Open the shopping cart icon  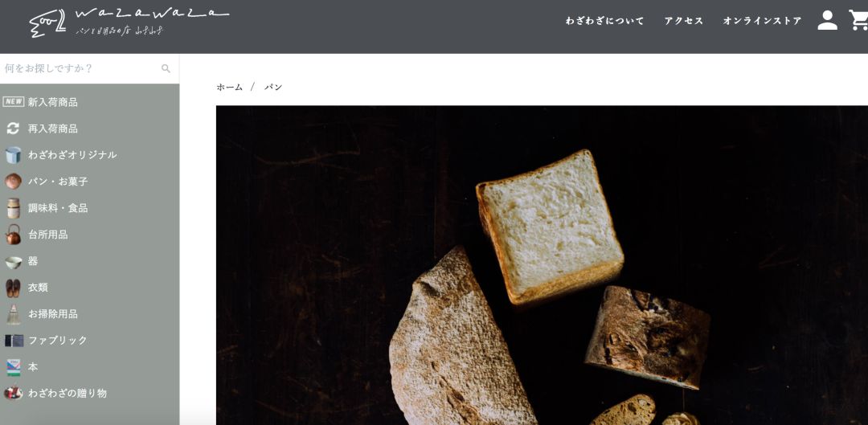(858, 20)
